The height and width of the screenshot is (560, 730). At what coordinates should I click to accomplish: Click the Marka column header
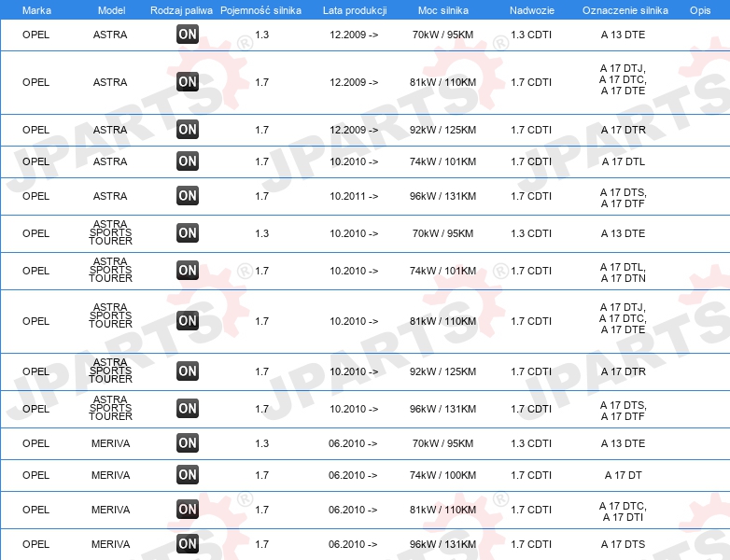tap(36, 10)
